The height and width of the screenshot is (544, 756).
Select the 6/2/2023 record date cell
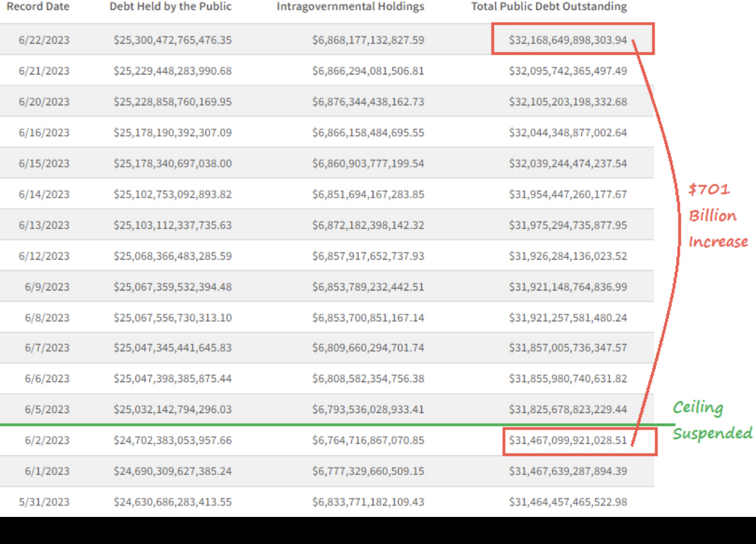pyautogui.click(x=47, y=441)
